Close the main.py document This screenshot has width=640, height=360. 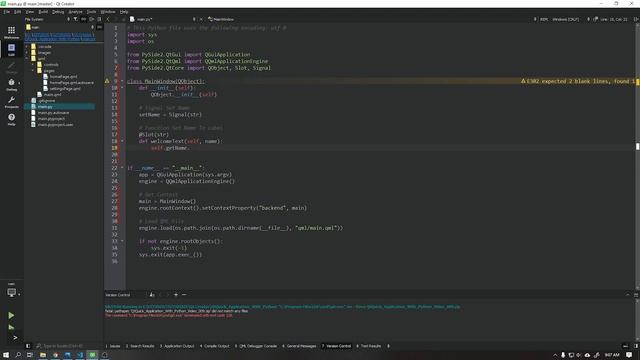[201, 19]
